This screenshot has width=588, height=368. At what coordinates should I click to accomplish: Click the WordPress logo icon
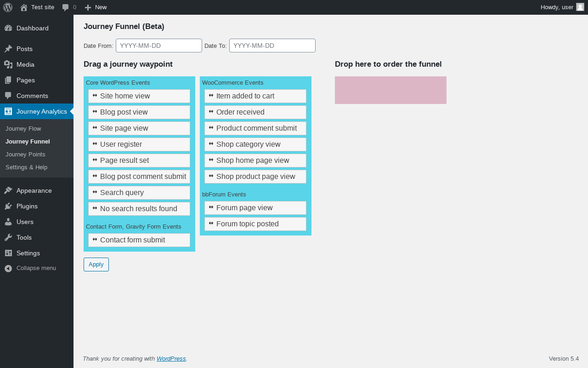pyautogui.click(x=8, y=7)
